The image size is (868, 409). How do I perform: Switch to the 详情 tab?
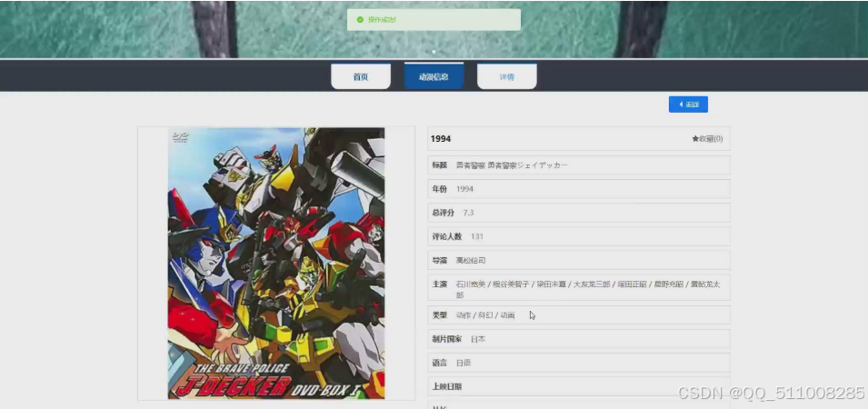506,76
